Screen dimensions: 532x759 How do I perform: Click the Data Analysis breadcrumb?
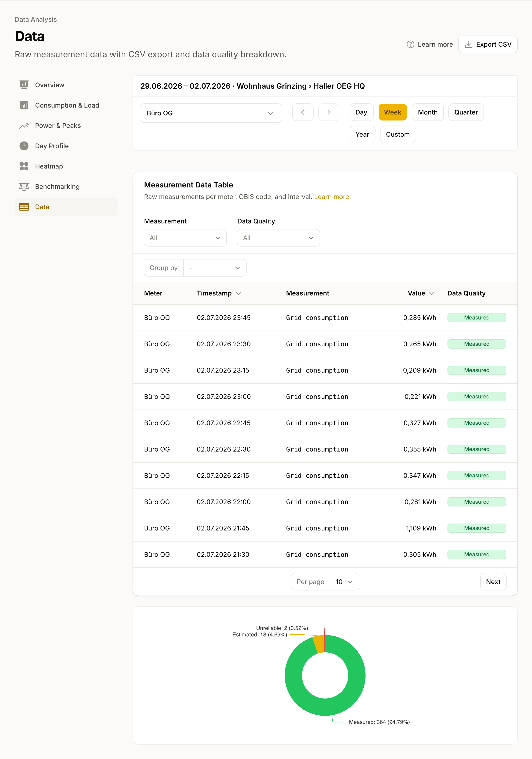(x=36, y=19)
